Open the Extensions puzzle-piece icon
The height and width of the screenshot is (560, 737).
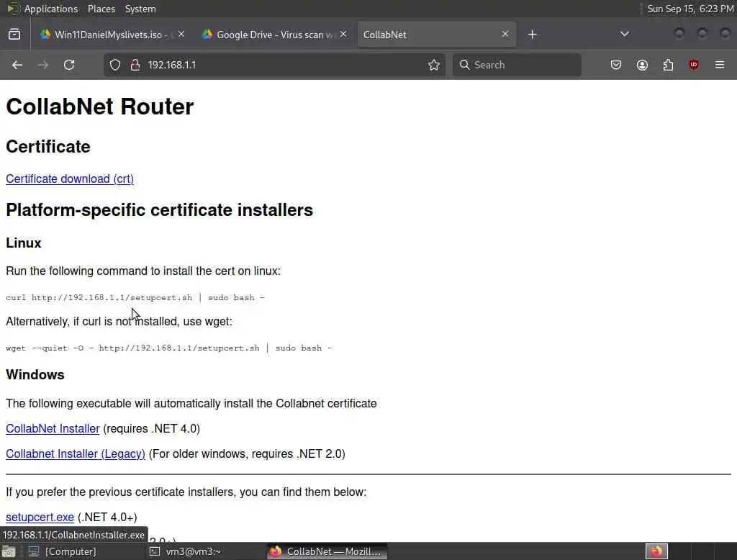click(668, 65)
